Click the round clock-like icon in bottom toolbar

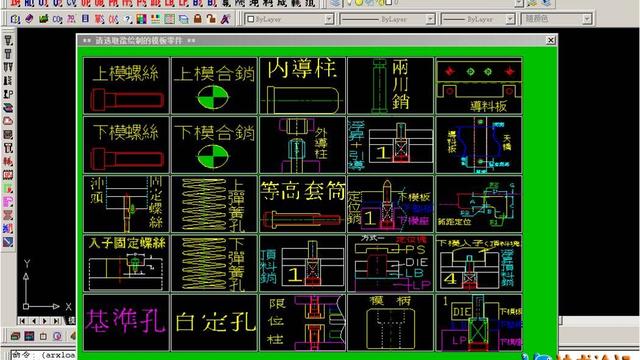click(x=57, y=336)
